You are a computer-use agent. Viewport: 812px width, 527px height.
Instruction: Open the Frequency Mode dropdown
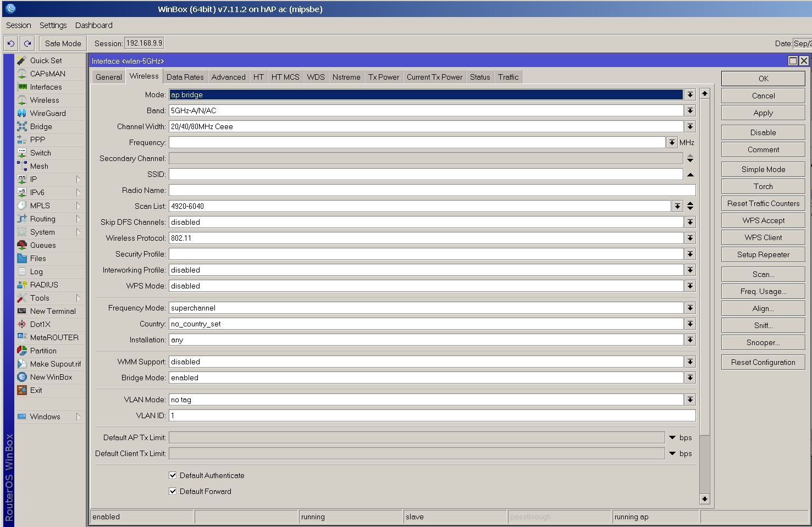pos(690,308)
